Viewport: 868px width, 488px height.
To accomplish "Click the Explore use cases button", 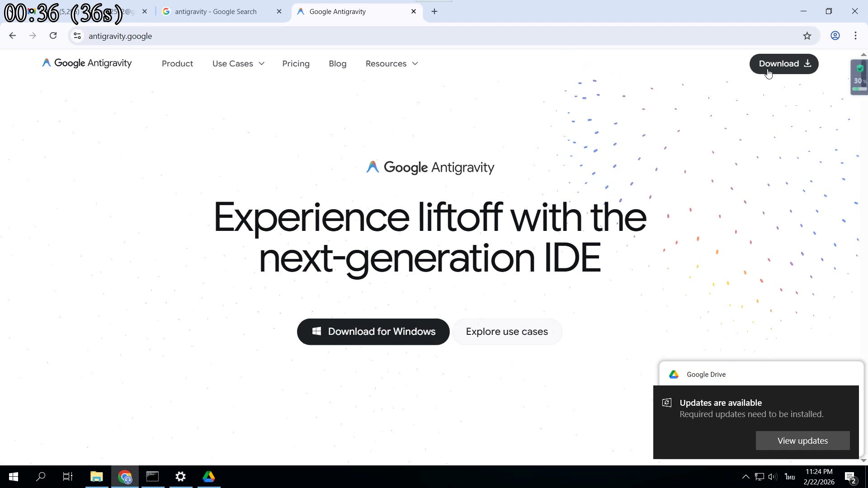I will (x=507, y=332).
